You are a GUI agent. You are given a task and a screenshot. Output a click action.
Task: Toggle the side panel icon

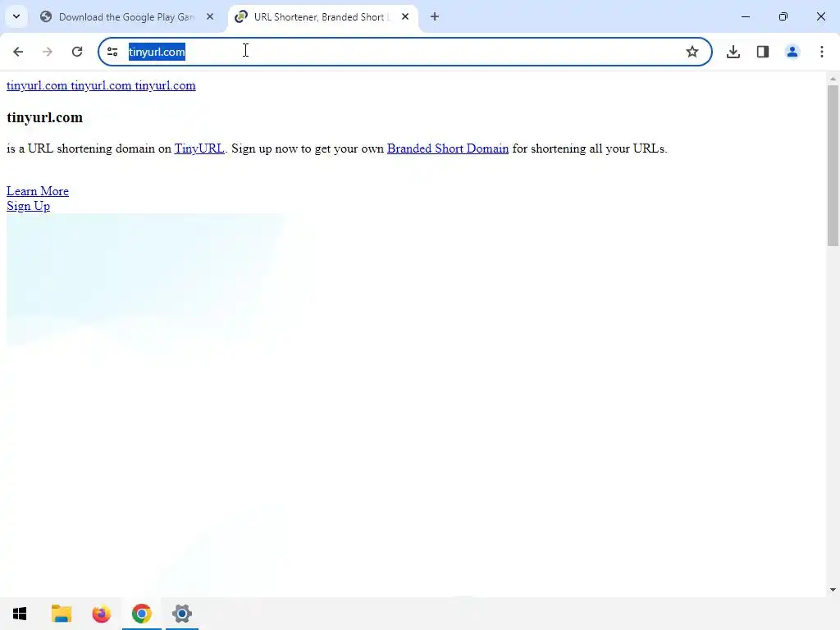pyautogui.click(x=763, y=52)
